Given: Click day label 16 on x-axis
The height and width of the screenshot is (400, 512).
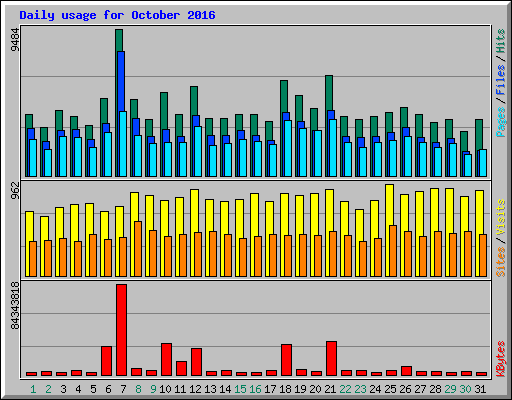Looking at the screenshot, I should pos(255,389).
